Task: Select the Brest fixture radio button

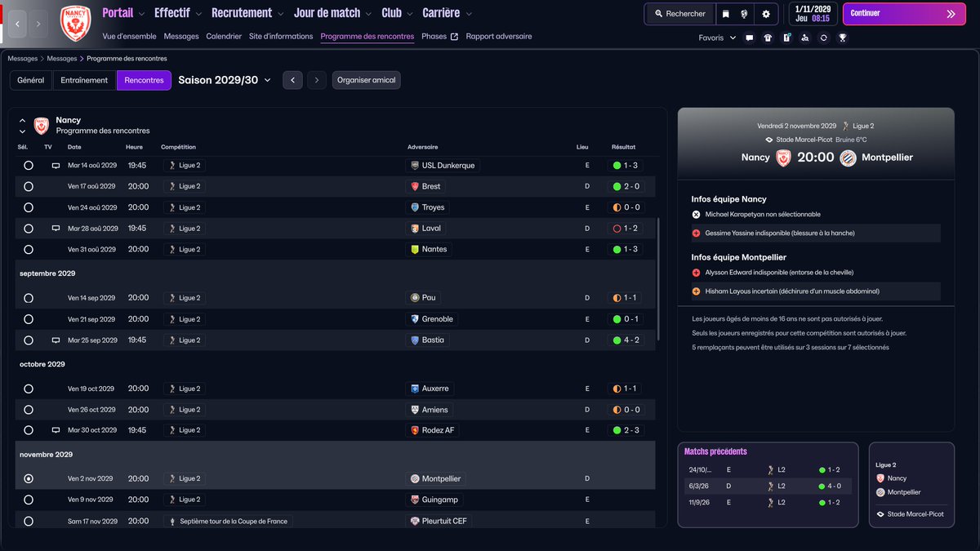Action: 29,186
